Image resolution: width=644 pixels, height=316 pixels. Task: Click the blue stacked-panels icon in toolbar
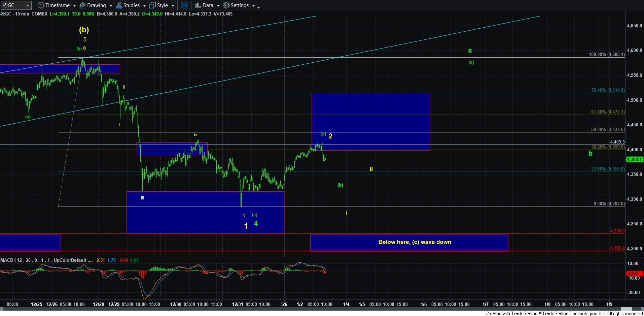pos(184,5)
